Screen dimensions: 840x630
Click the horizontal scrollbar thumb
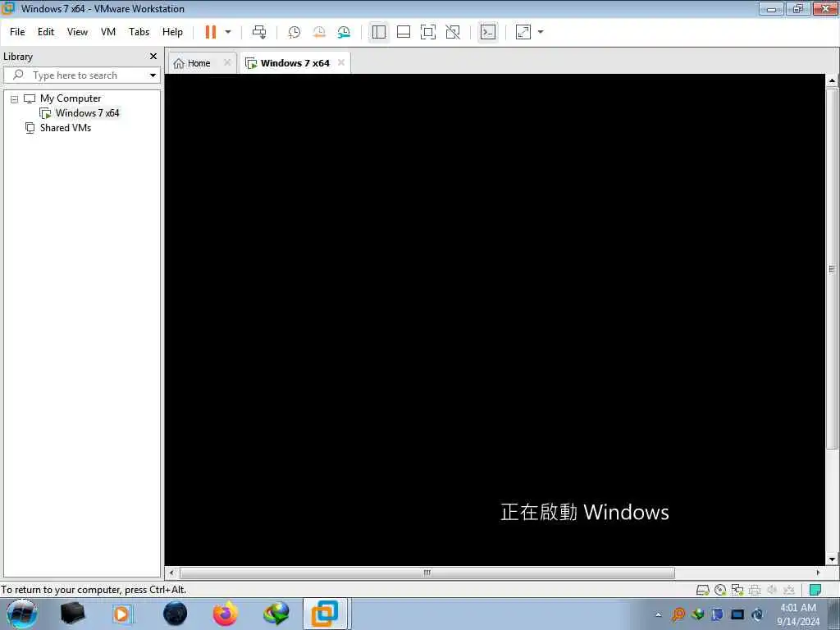point(427,573)
